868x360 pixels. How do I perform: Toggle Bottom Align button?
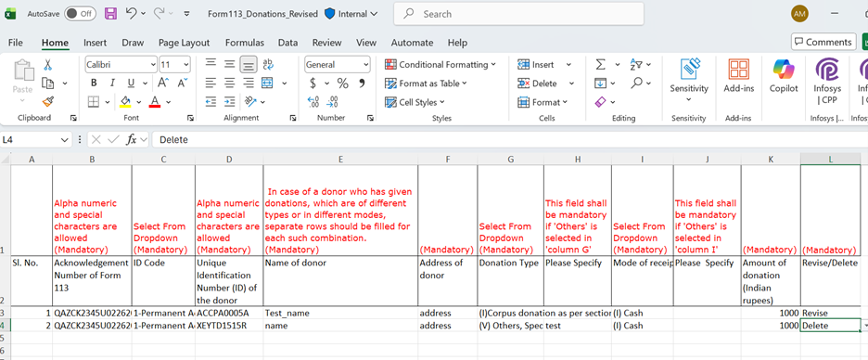(x=249, y=64)
